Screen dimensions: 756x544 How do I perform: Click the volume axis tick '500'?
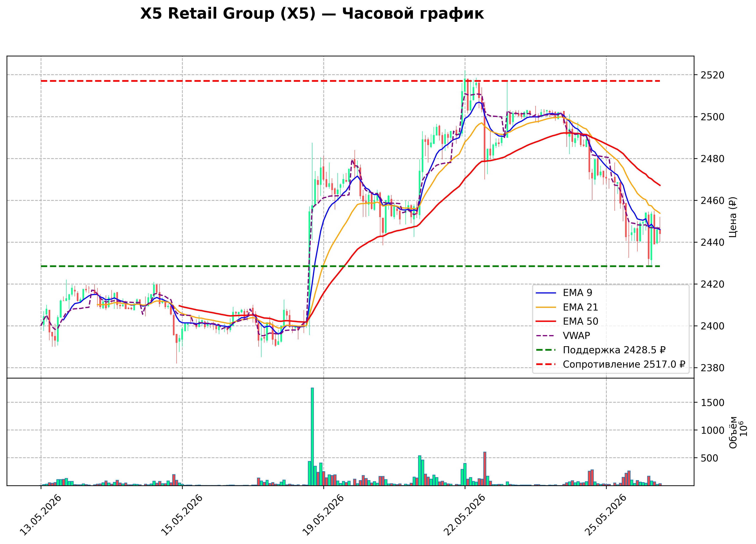[x=710, y=458]
